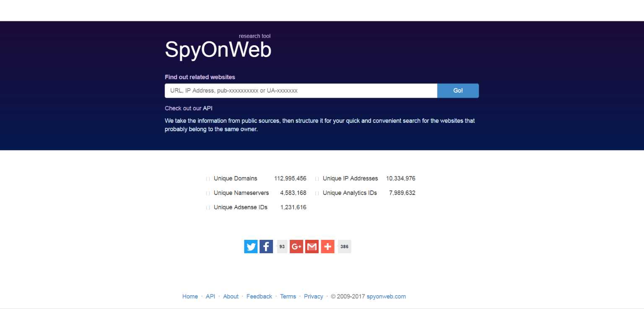The width and height of the screenshot is (644, 309).
Task: Visit the spyonweb.com footer link
Action: pyautogui.click(x=386, y=296)
